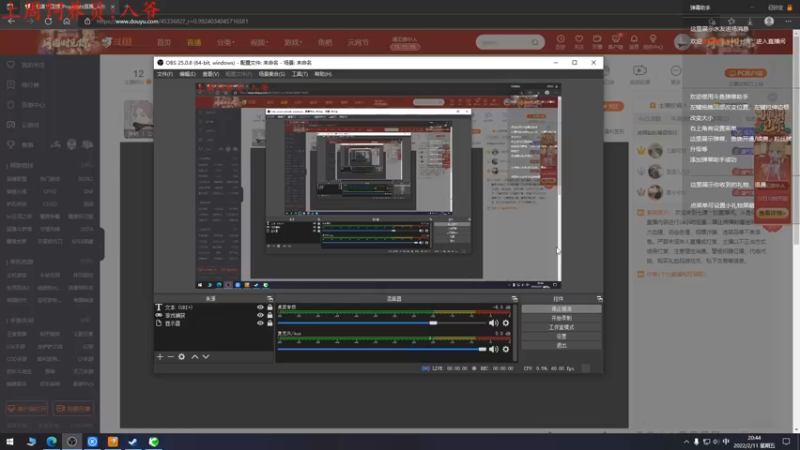Open the 工具(T) menu in OBS

299,74
